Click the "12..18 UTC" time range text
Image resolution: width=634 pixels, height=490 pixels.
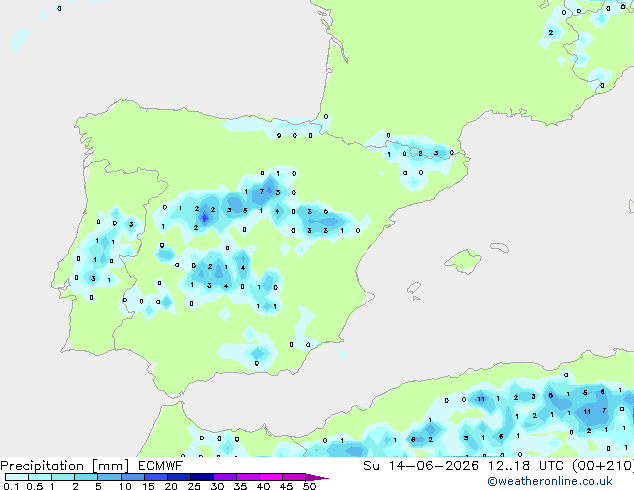tap(526, 466)
